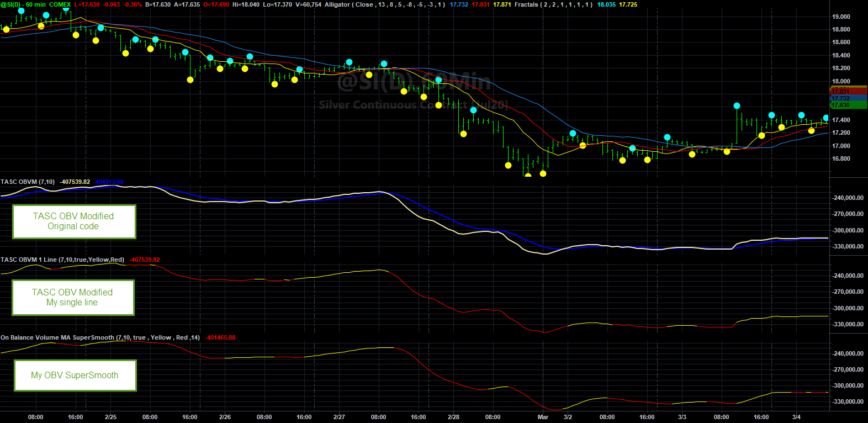Click the 'My OBV SuperSmooth' annotation box
This screenshot has width=868, height=423.
point(75,376)
